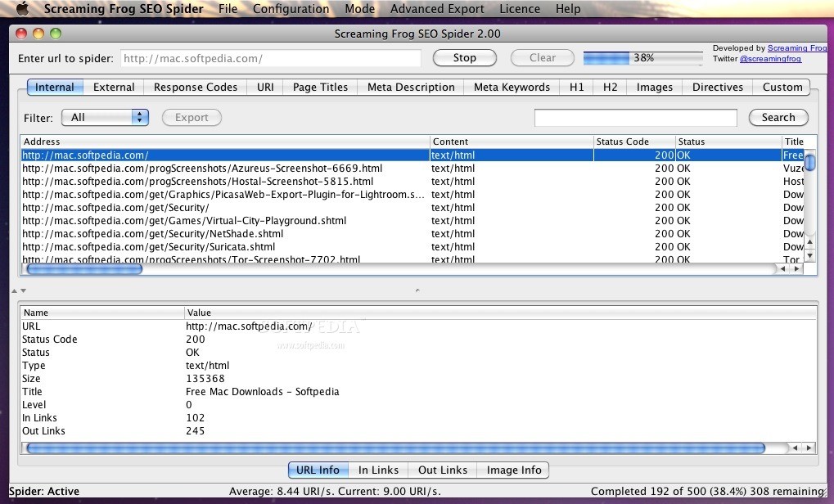Switch to the In Links bottom tab

(x=378, y=470)
